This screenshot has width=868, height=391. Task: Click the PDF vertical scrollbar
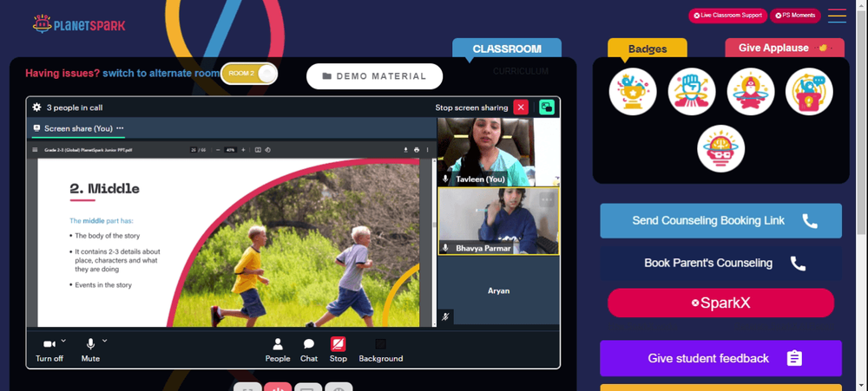(x=435, y=240)
